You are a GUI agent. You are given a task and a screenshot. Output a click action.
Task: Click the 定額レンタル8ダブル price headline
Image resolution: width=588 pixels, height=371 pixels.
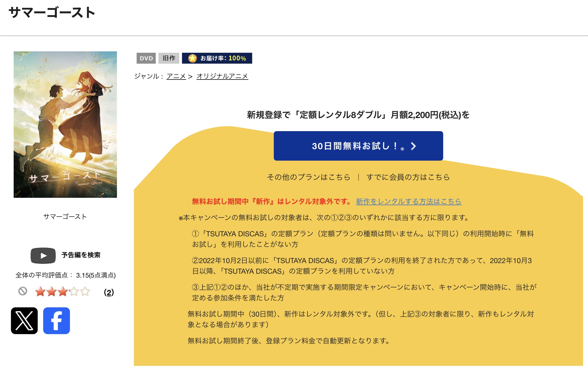(358, 115)
